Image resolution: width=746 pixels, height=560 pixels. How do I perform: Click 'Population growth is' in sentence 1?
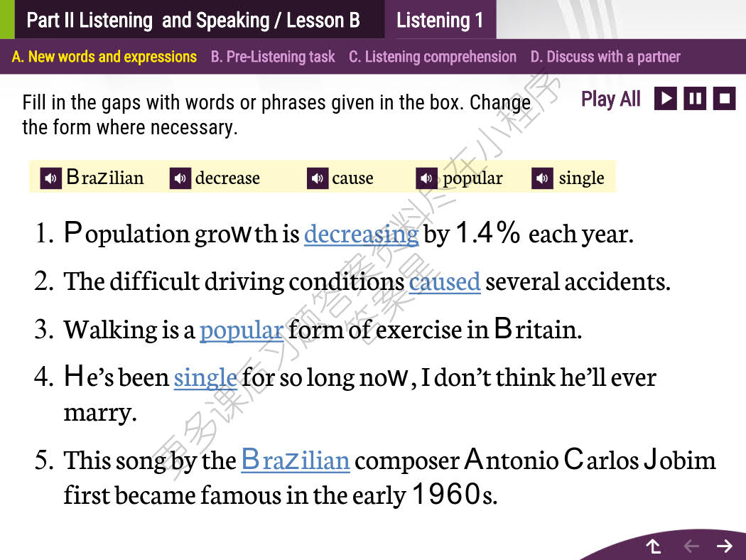point(182,234)
